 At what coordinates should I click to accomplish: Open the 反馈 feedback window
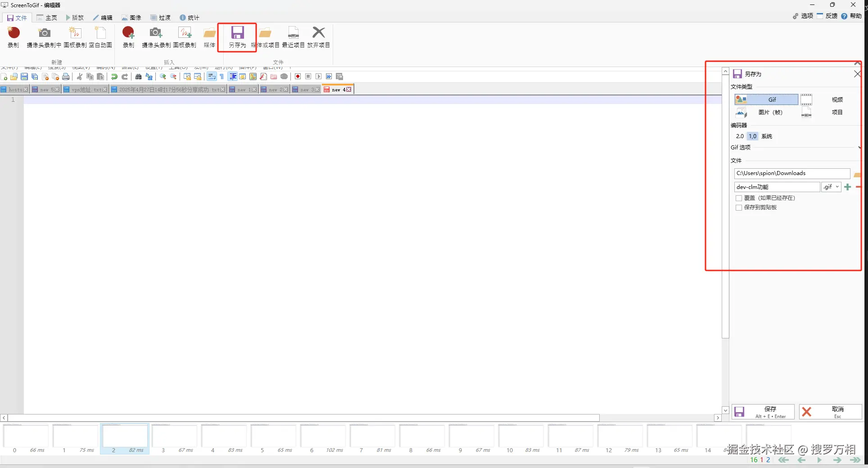coord(827,16)
